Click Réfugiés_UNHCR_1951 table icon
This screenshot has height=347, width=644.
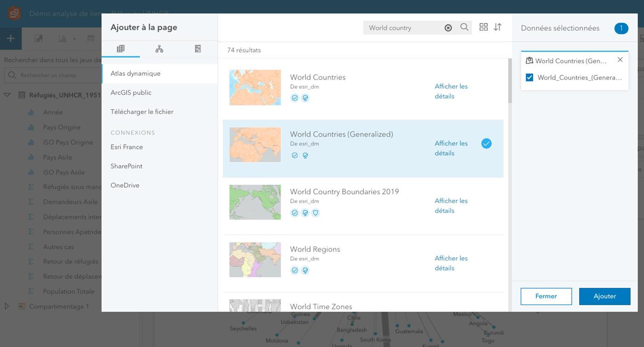22,95
